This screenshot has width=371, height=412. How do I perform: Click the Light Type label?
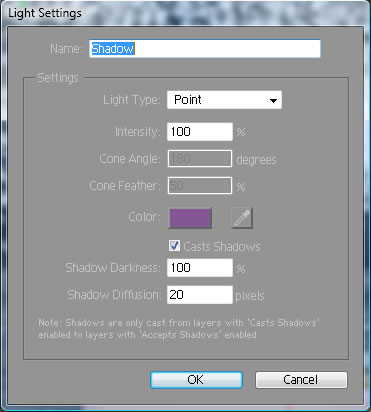point(132,100)
